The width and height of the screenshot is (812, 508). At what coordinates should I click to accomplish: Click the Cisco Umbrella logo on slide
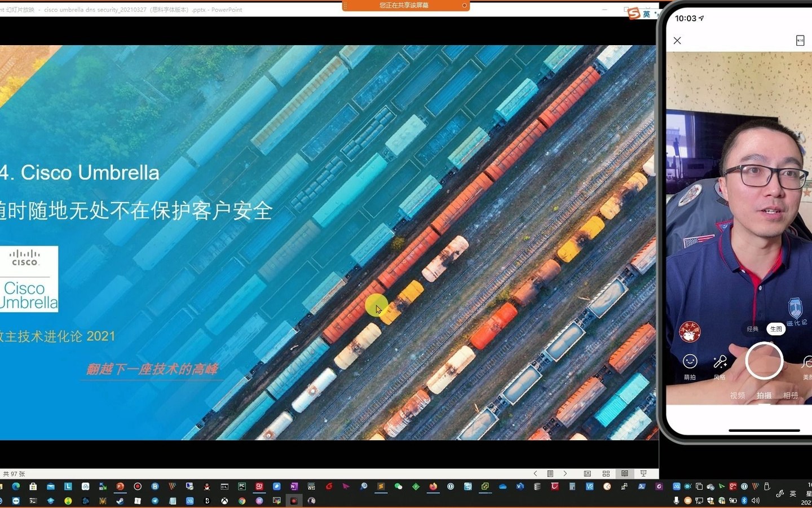click(x=28, y=279)
